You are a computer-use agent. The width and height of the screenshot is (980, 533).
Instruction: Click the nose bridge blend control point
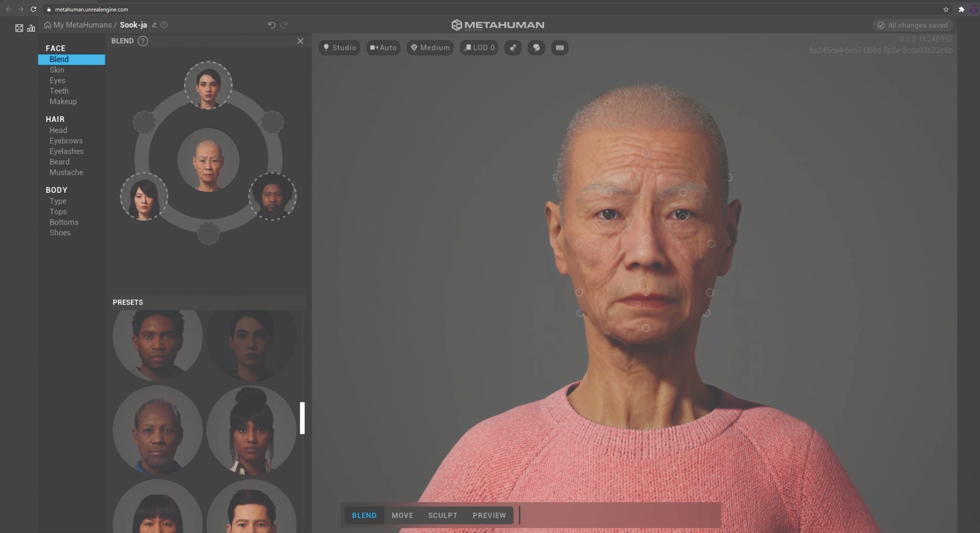coord(646,239)
